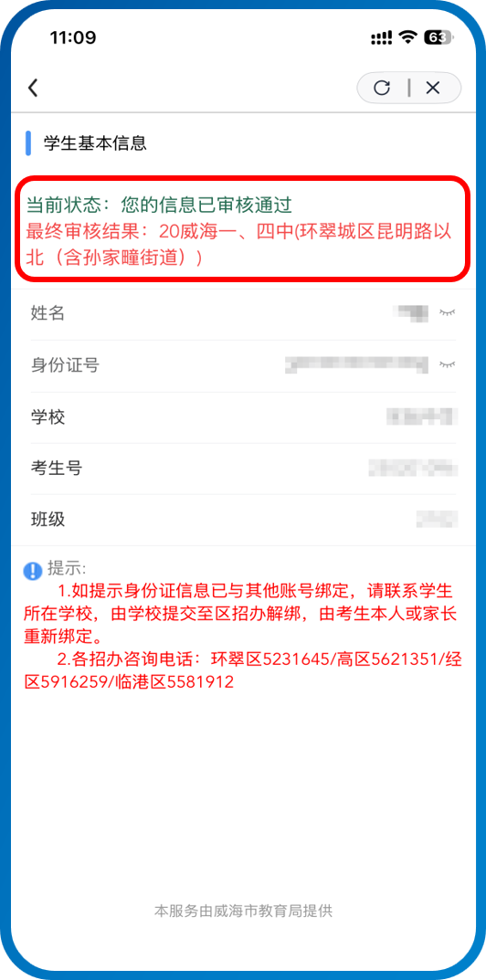Refresh the page with reload icon
The width and height of the screenshot is (486, 980).
tap(382, 88)
